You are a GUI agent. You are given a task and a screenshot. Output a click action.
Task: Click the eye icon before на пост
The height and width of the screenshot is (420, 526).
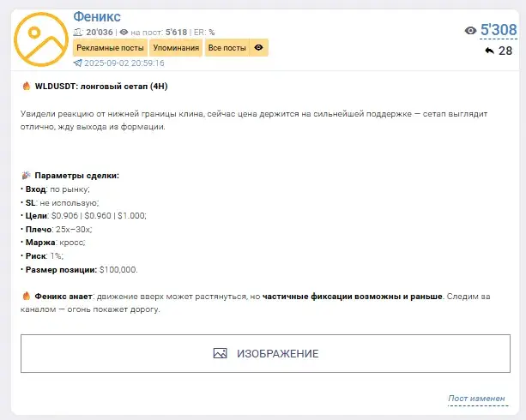(124, 33)
